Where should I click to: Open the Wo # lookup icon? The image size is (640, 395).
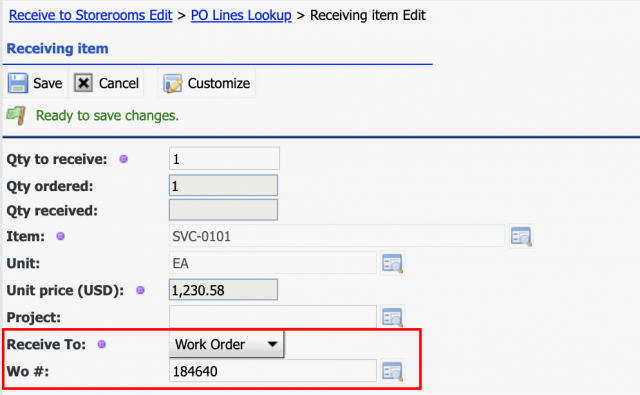pos(392,371)
